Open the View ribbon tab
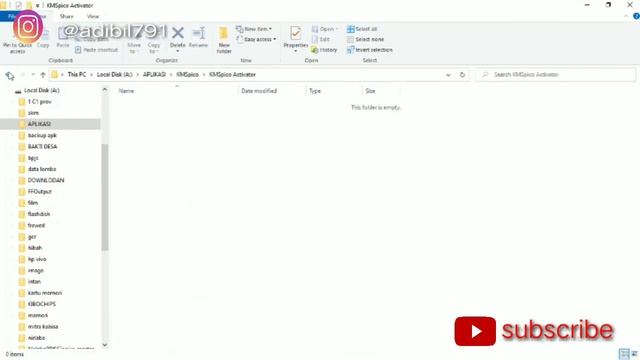 coord(93,16)
